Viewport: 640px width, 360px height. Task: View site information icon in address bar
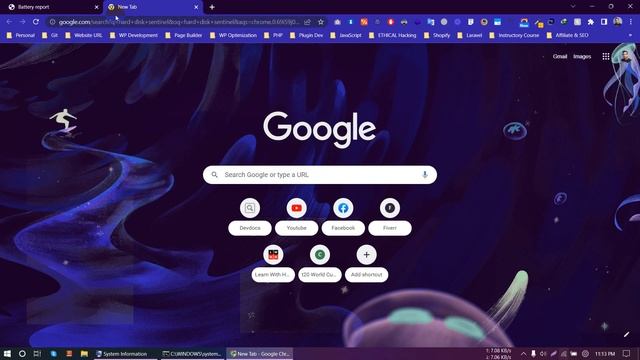coord(52,22)
